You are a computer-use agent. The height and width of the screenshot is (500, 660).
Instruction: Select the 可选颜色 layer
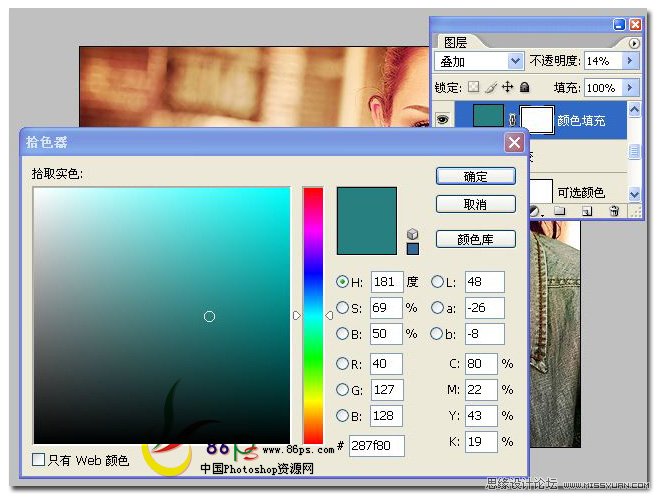point(581,193)
